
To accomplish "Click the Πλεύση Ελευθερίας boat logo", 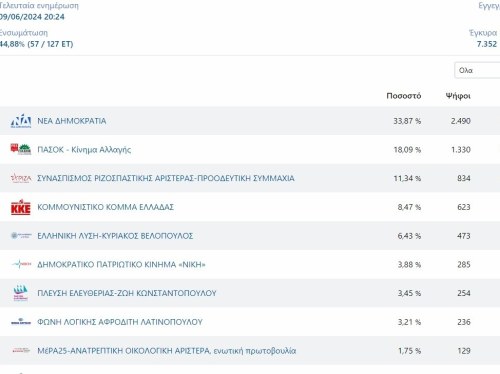I will point(21,293).
